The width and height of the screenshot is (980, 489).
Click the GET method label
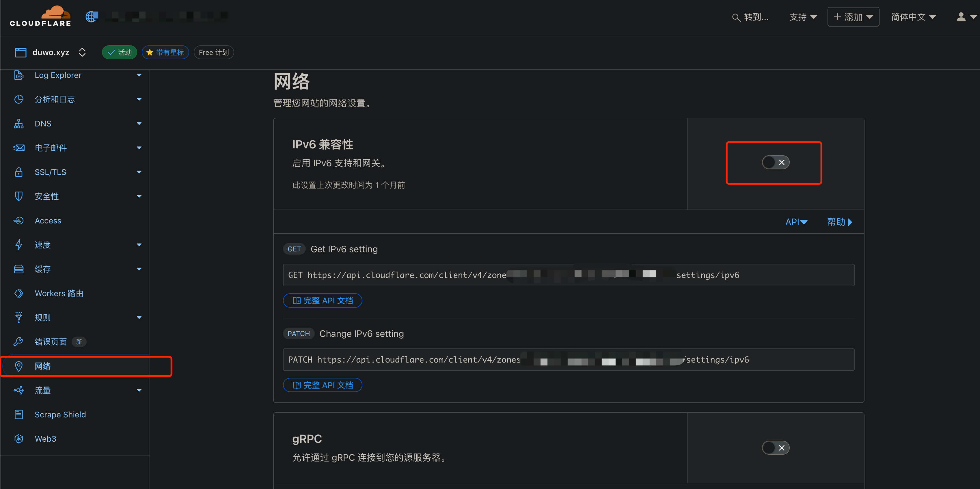pyautogui.click(x=294, y=249)
